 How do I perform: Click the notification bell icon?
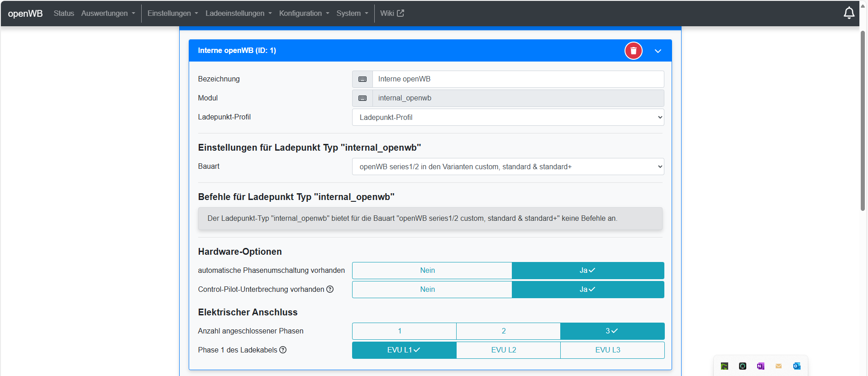849,13
